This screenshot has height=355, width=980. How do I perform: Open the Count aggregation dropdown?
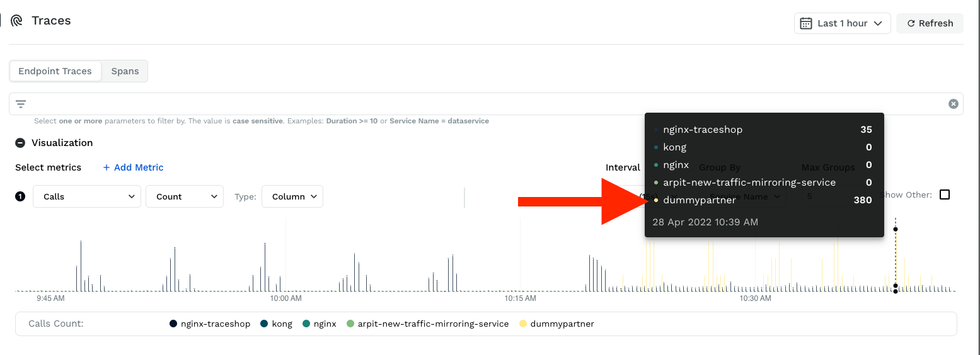point(185,196)
